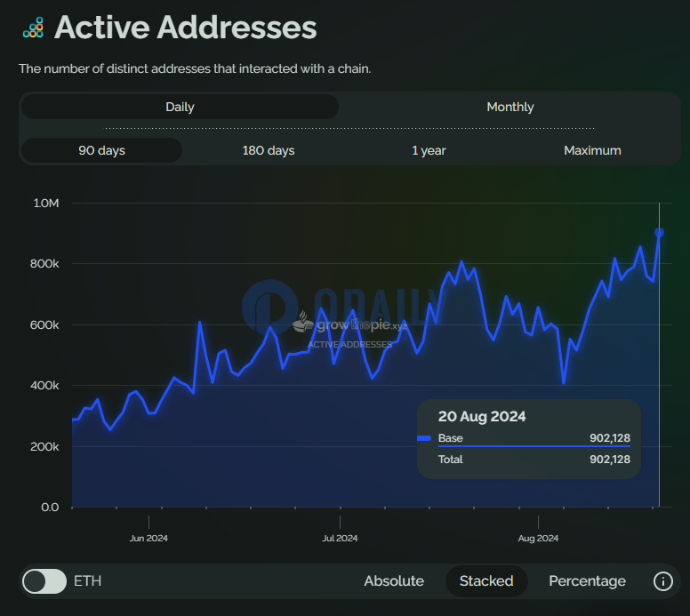The width and height of the screenshot is (690, 616).
Task: Select the 90 days range
Action: pyautogui.click(x=101, y=150)
